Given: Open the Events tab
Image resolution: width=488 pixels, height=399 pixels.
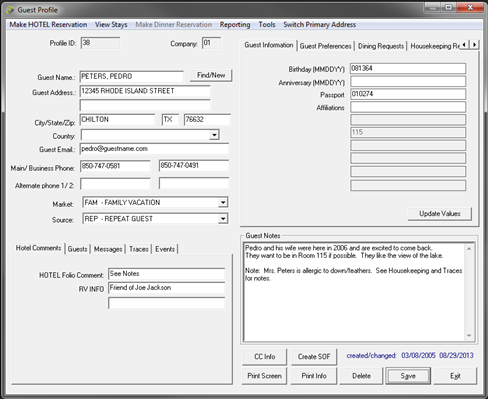Looking at the screenshot, I should 165,249.
